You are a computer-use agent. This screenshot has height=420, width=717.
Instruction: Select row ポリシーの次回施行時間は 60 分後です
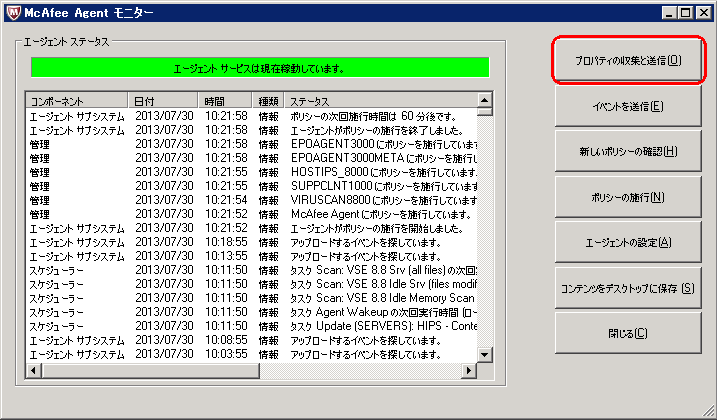251,117
